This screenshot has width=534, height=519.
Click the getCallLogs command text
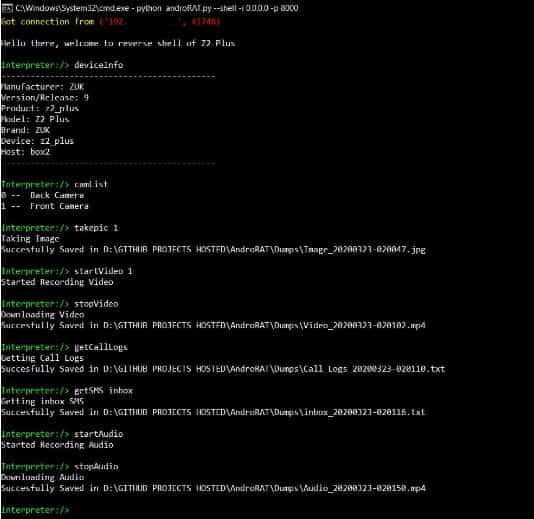101,347
